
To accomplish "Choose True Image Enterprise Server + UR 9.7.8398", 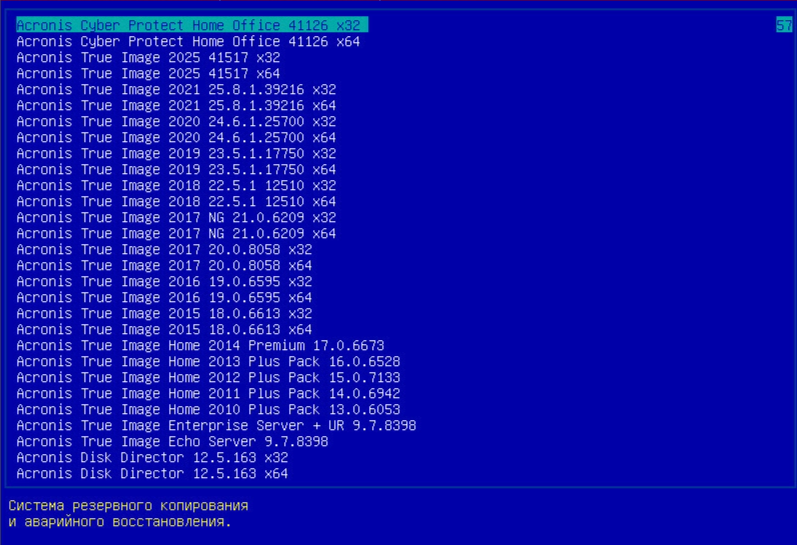I will 216,426.
